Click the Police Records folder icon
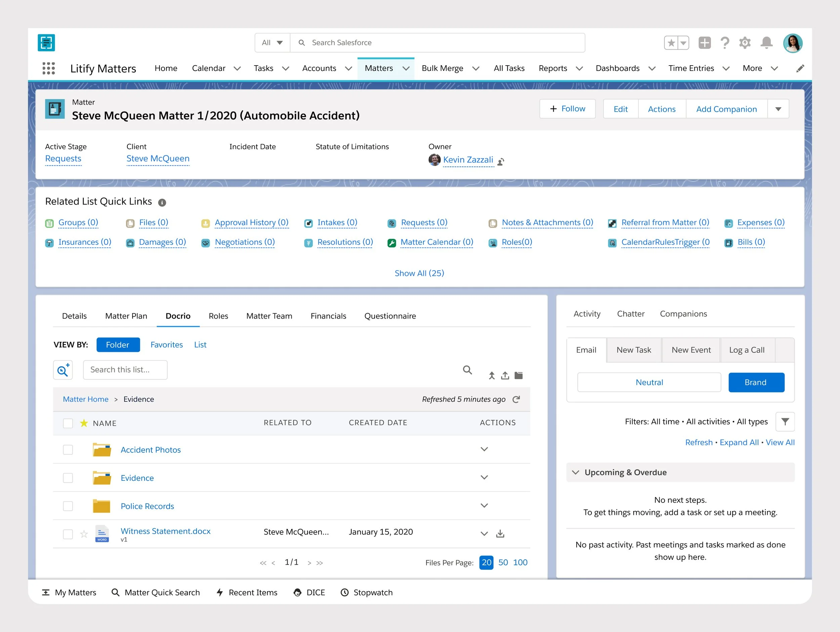Viewport: 840px width, 632px height. pos(102,506)
